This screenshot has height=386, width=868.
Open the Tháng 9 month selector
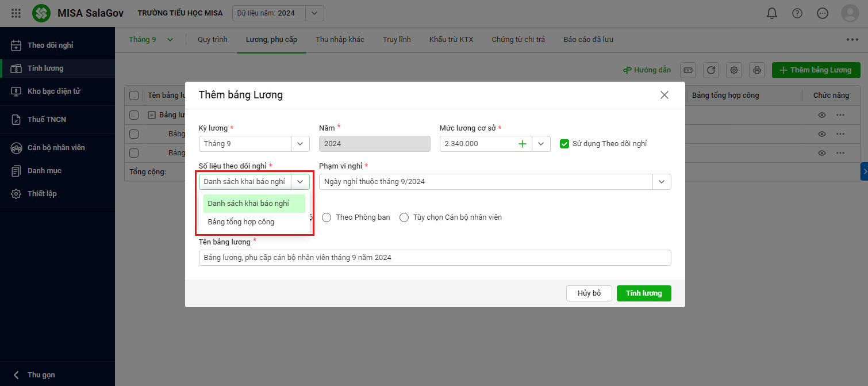pyautogui.click(x=151, y=40)
